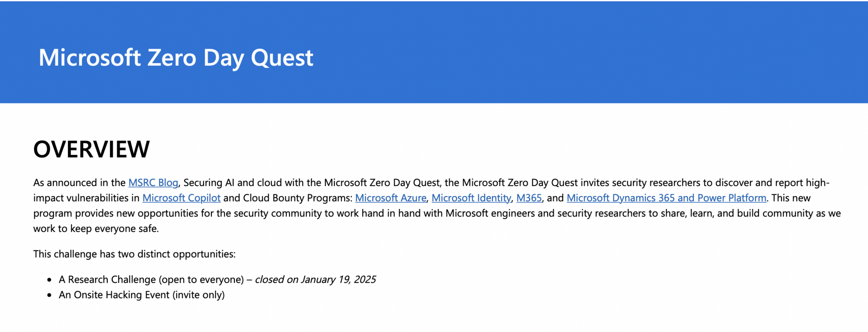
Task: Click the Microsoft Zero Day Quest banner title
Action: tap(176, 57)
